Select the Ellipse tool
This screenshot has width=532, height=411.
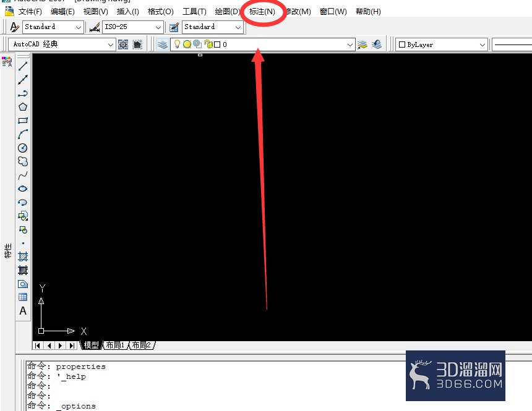(23, 189)
